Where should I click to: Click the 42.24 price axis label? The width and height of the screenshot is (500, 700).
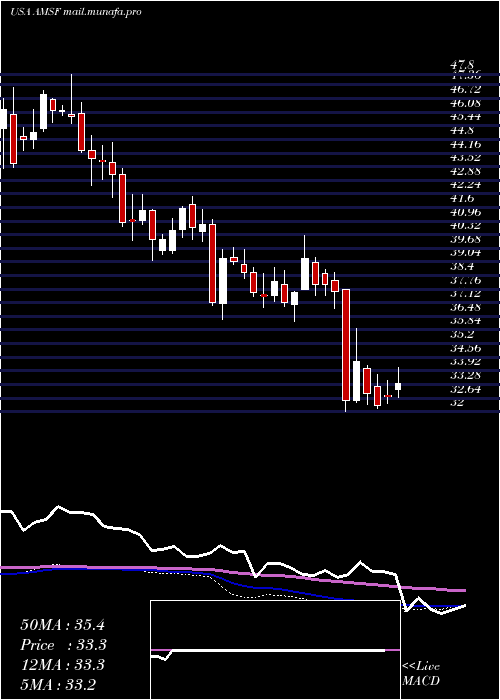pyautogui.click(x=466, y=185)
